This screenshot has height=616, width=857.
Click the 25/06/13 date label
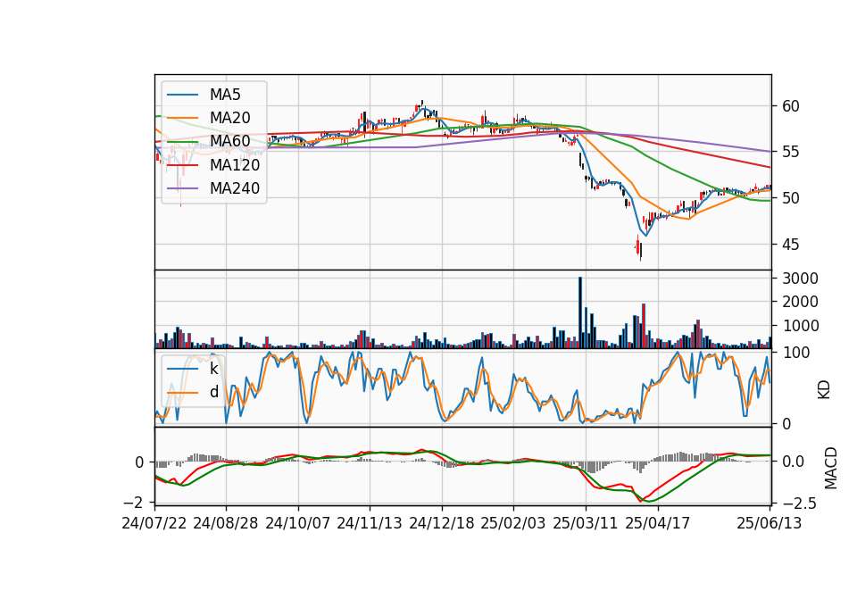click(769, 523)
